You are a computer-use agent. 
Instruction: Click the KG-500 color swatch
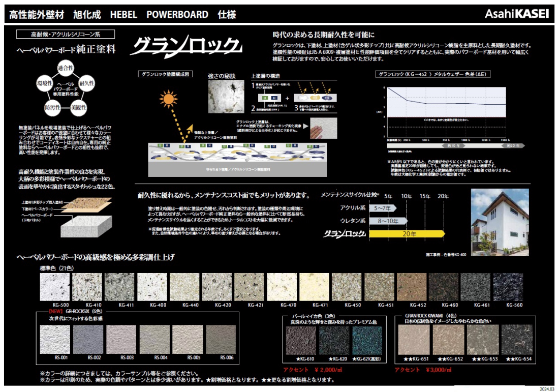[54, 287]
